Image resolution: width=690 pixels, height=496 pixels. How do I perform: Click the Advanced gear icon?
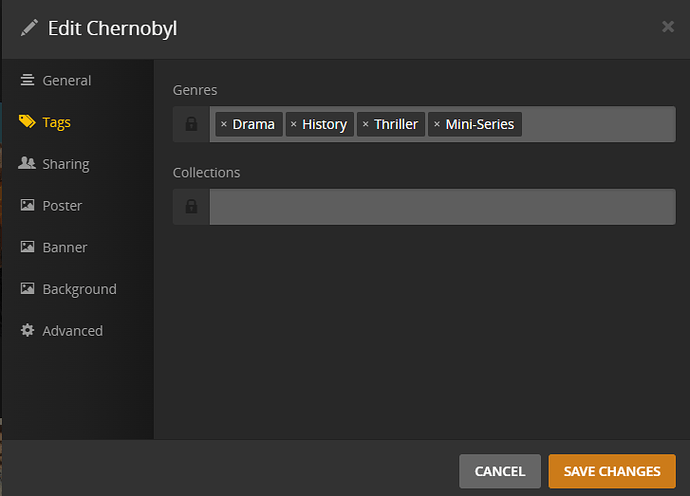coord(27,330)
